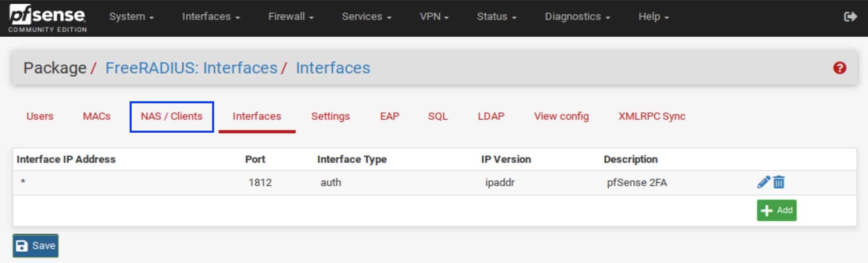Open the System dropdown menu
Screen dimensions: 868x263
(x=131, y=17)
